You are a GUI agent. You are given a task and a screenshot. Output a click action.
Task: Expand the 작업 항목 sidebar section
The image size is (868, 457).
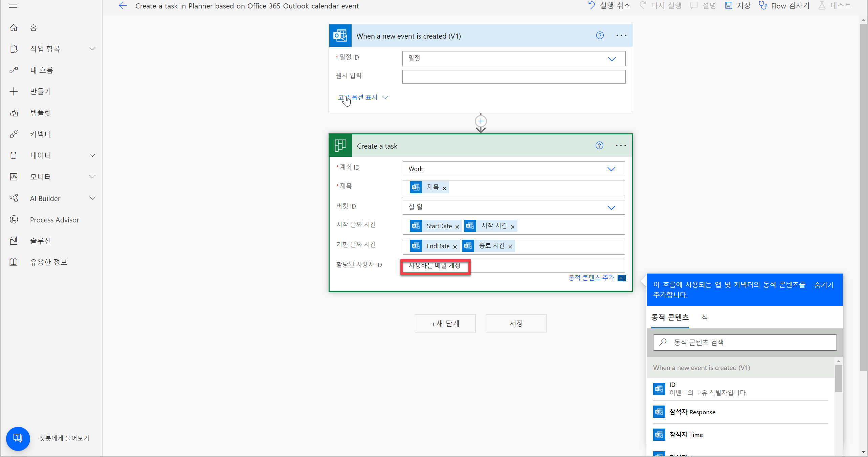click(92, 49)
